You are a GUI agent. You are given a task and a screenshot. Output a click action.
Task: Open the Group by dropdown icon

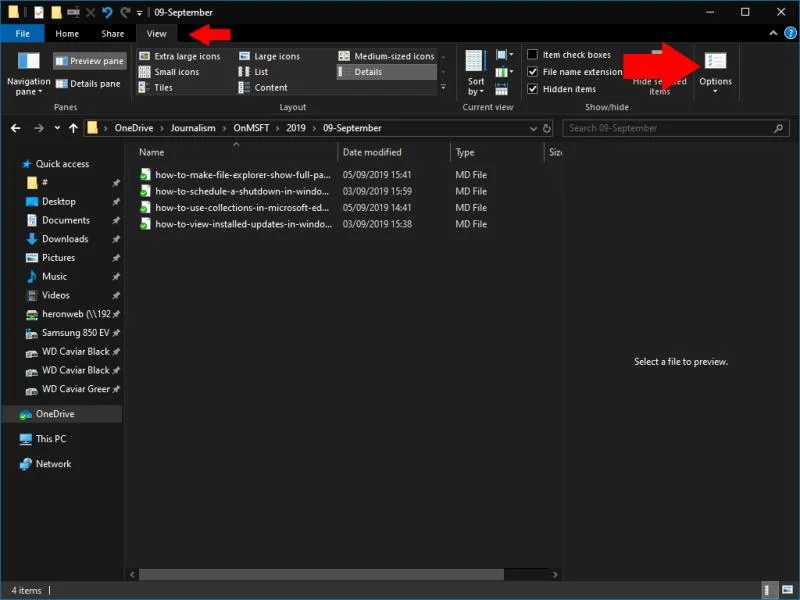coord(504,55)
